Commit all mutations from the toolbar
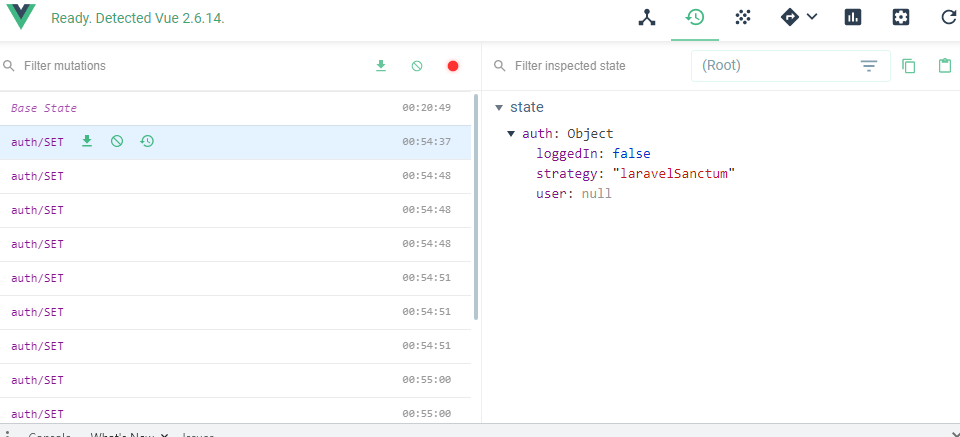Image resolution: width=960 pixels, height=437 pixels. (x=381, y=65)
